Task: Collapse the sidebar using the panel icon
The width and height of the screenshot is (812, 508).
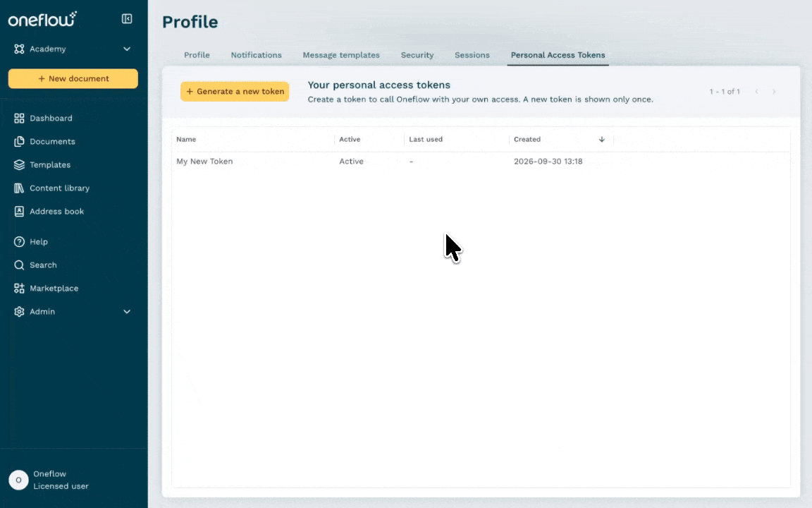Action: click(x=127, y=18)
